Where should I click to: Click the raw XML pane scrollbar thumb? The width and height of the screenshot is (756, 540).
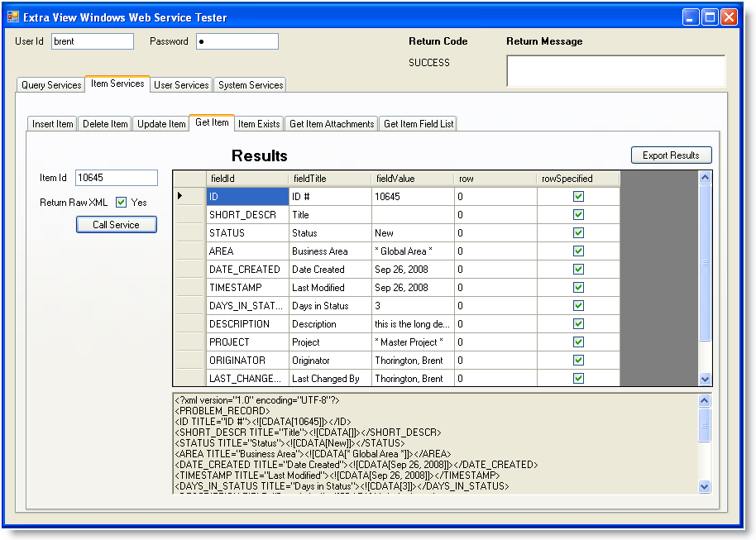point(704,425)
